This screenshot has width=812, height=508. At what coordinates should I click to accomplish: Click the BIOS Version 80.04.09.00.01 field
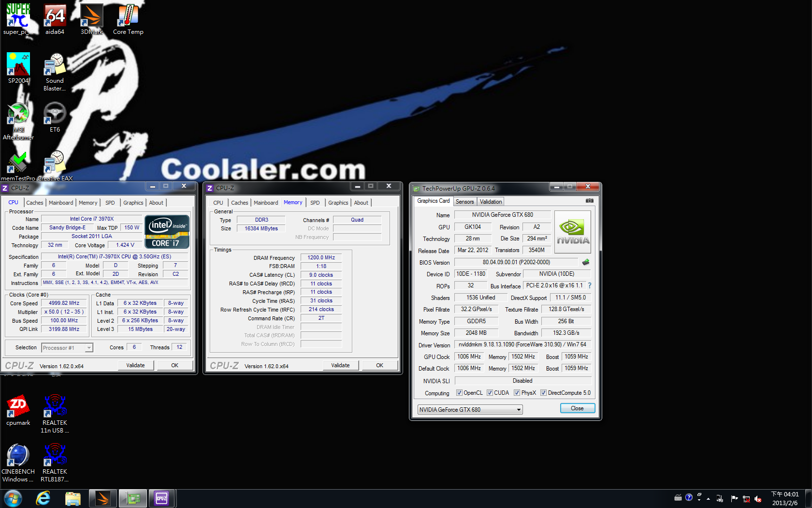pos(516,262)
